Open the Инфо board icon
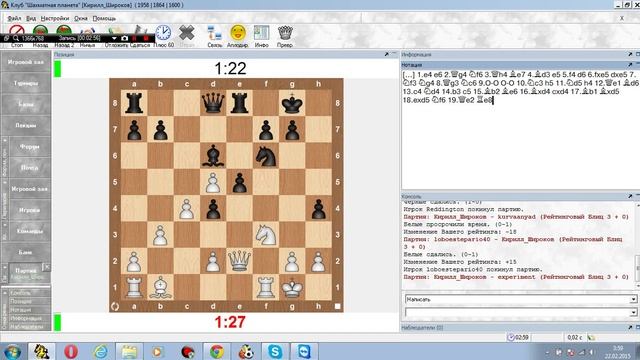The width and height of the screenshot is (640, 360). (x=262, y=33)
